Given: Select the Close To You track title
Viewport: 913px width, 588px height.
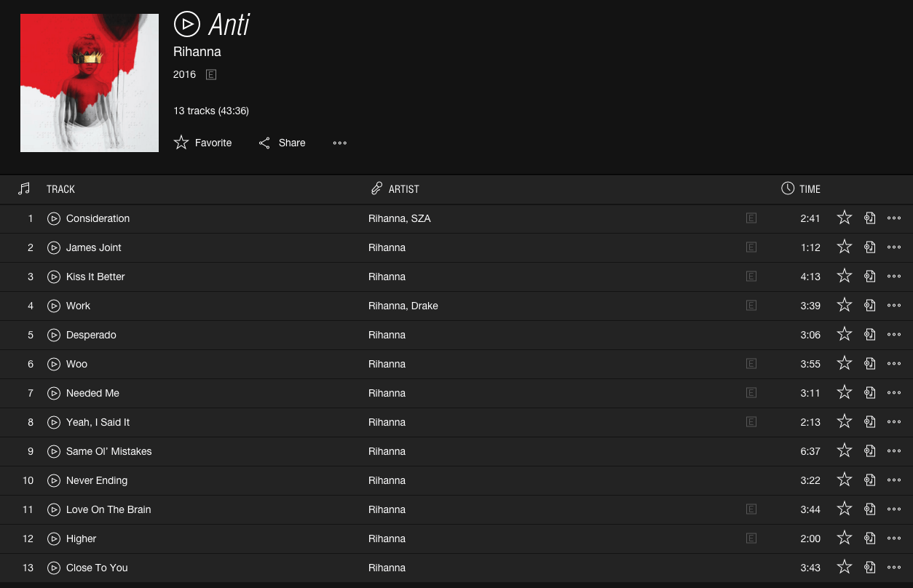Looking at the screenshot, I should pyautogui.click(x=97, y=568).
